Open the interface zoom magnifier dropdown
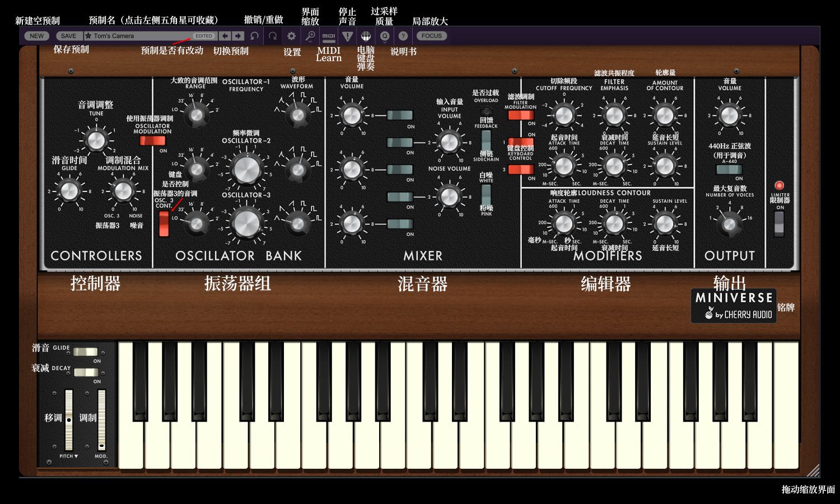 [x=310, y=36]
